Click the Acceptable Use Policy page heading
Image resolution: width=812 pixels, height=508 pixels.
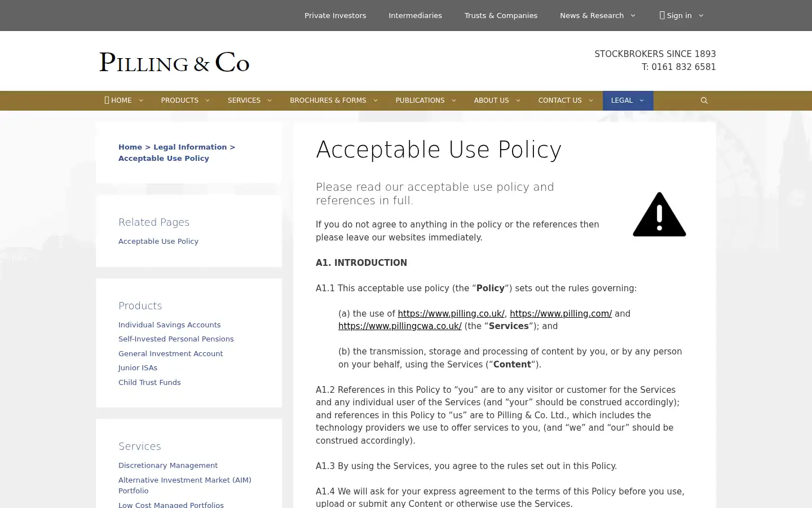[439, 150]
